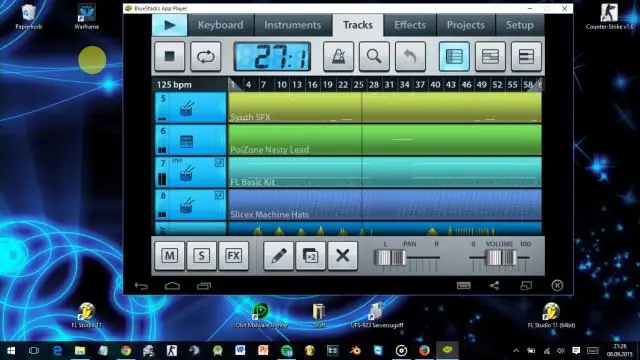Mute the track with M button

169,256
